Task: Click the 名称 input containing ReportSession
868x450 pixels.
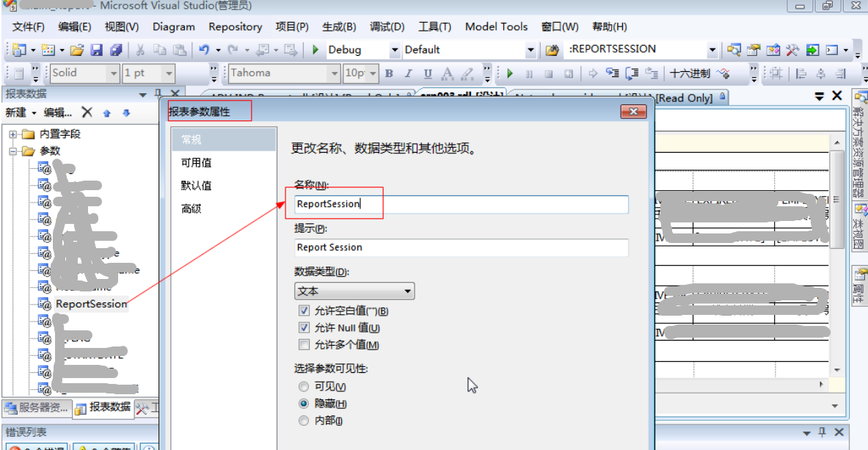Action: click(461, 204)
